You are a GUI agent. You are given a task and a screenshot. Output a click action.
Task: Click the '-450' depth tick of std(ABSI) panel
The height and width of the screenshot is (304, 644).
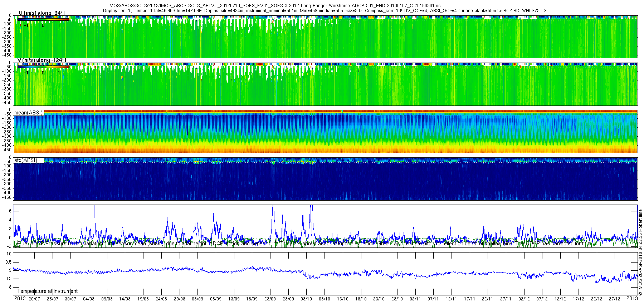coord(8,197)
